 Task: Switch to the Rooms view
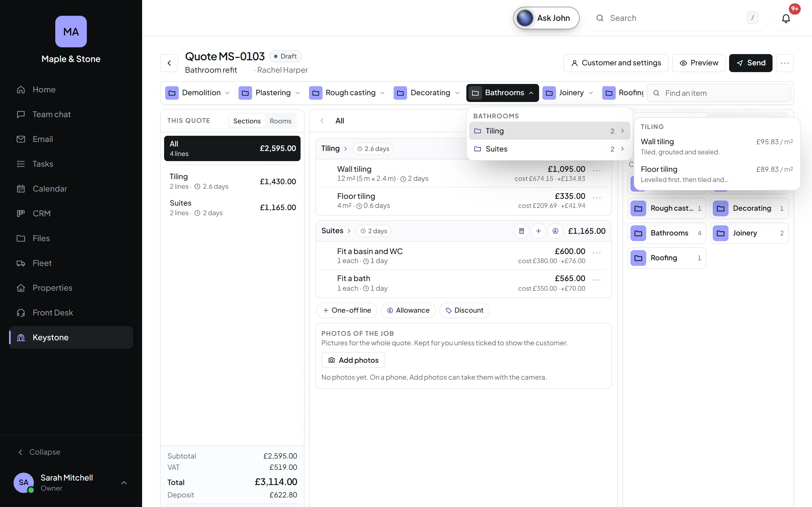[281, 121]
